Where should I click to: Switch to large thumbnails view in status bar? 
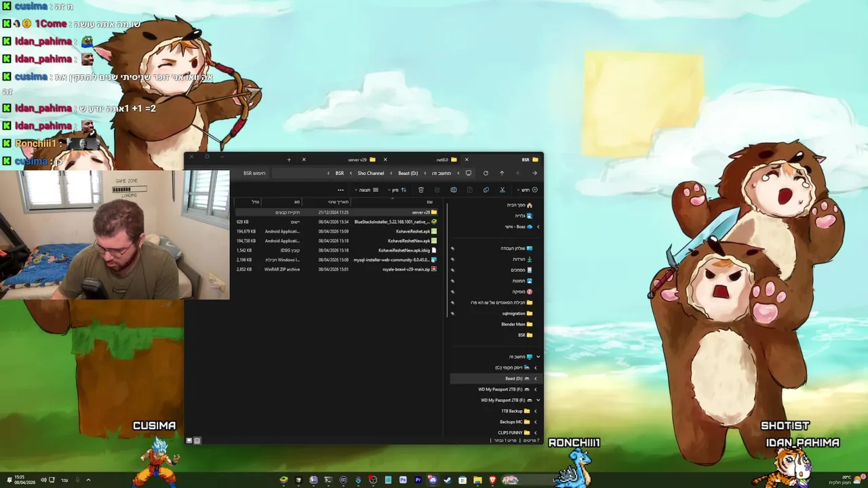pos(189,441)
